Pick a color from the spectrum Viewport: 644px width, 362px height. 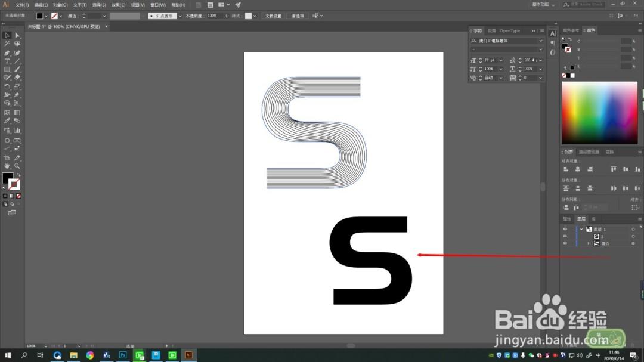pos(600,113)
